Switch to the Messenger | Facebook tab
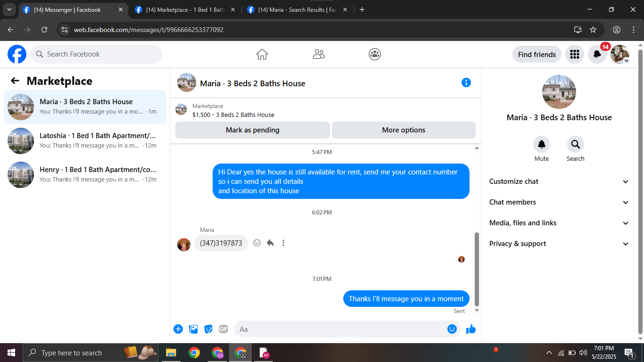The image size is (644, 362). (x=73, y=9)
